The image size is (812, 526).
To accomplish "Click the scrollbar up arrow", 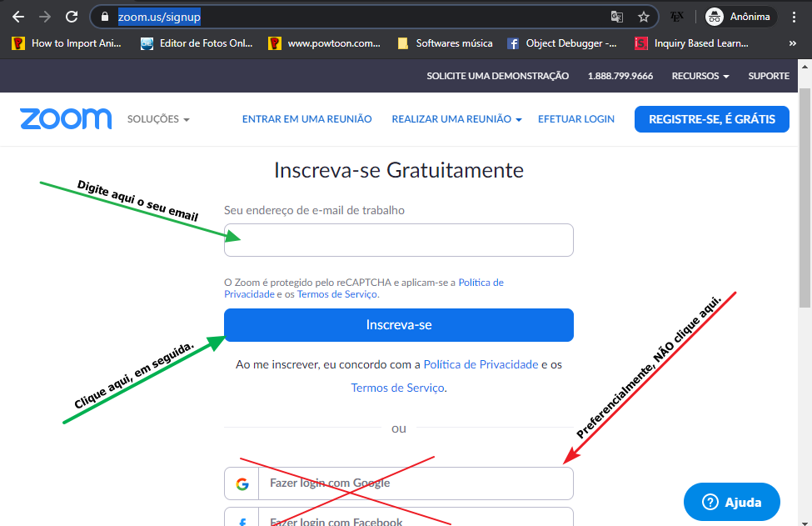I will click(x=805, y=67).
